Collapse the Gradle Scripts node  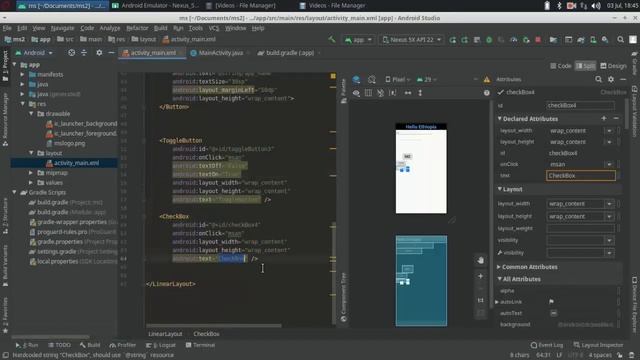[x=15, y=192]
